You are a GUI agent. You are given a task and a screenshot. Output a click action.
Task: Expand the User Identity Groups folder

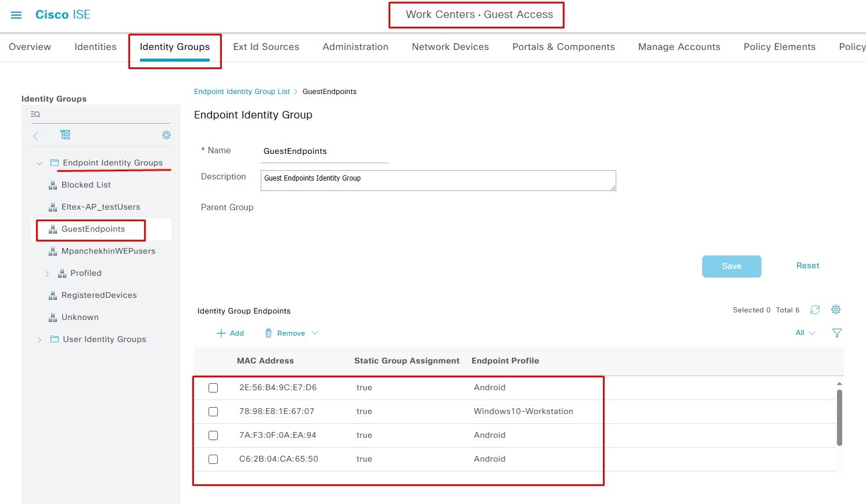[x=39, y=340]
